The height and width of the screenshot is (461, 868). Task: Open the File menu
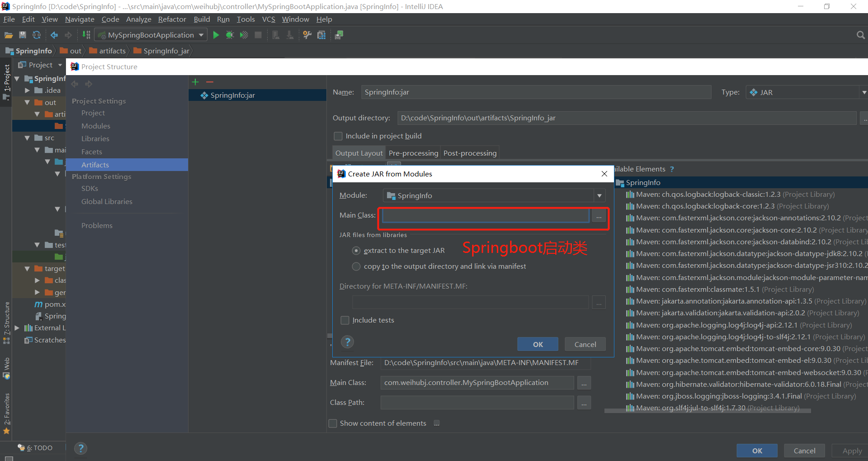click(9, 19)
